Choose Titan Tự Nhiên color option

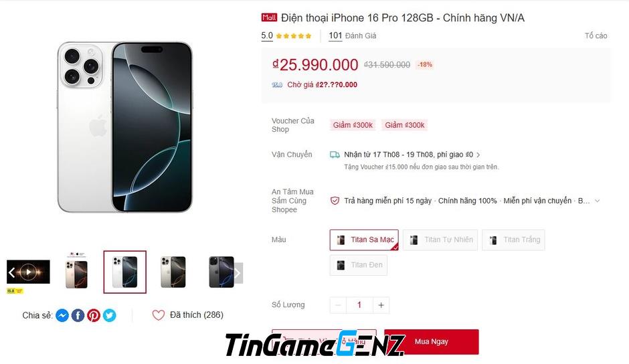tap(440, 240)
